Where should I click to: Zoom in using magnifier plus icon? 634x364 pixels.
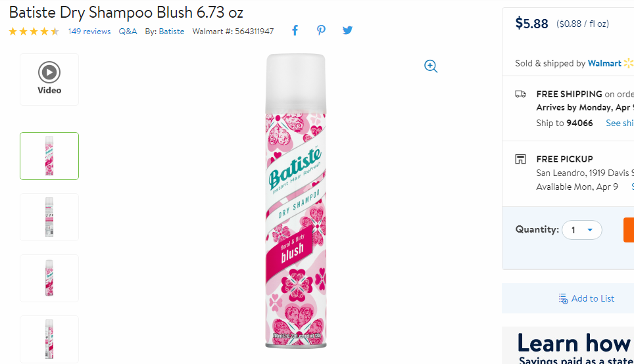click(x=431, y=66)
